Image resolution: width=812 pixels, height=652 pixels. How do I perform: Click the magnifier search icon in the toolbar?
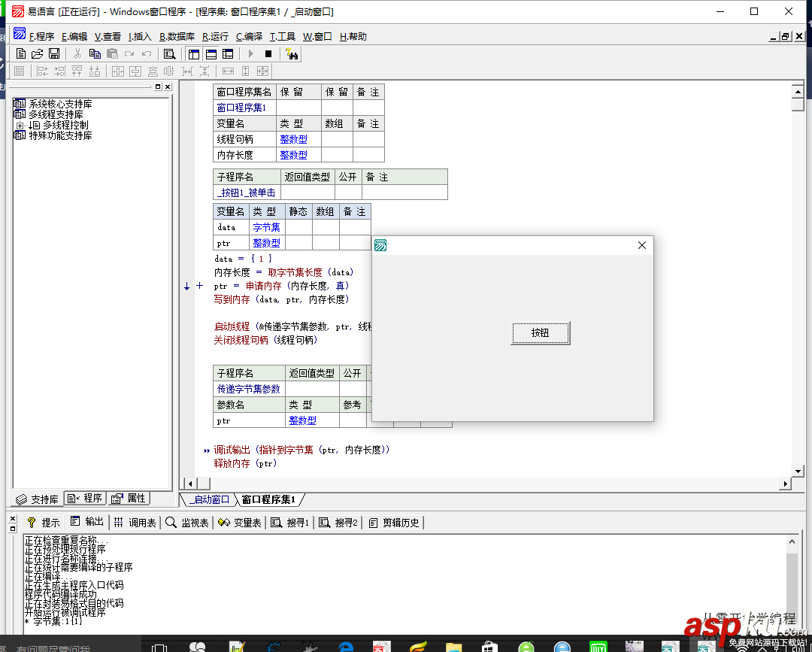(x=170, y=54)
